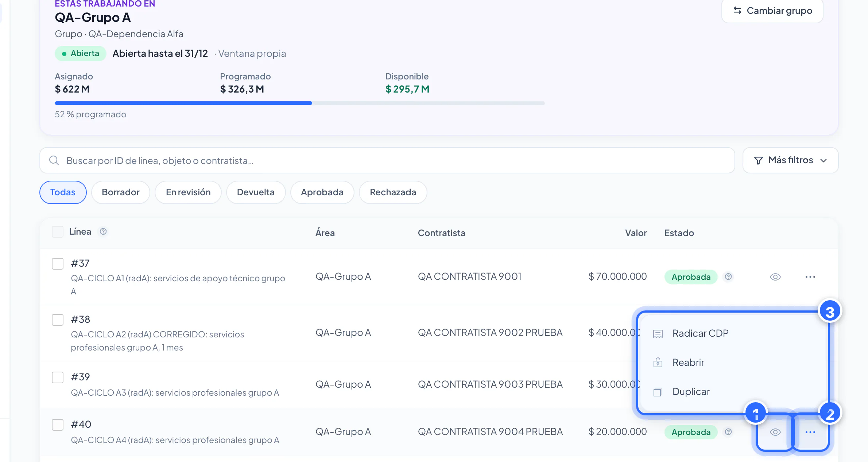Open the three-dot menu for line #37
The image size is (868, 462).
[810, 277]
